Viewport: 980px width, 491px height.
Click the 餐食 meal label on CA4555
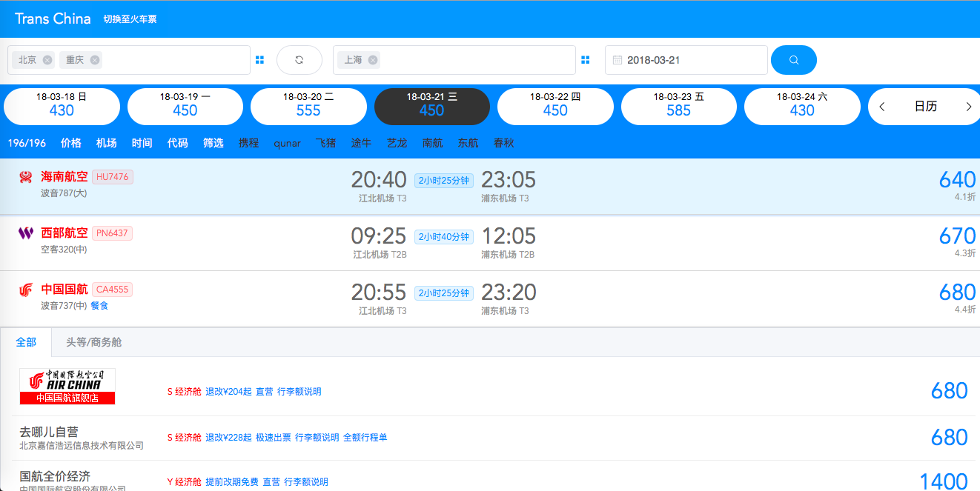coord(99,306)
